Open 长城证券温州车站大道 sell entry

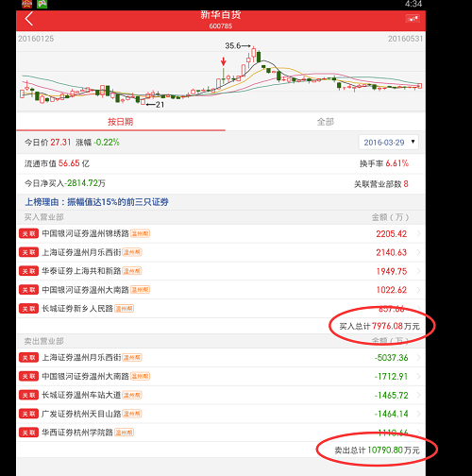221,395
